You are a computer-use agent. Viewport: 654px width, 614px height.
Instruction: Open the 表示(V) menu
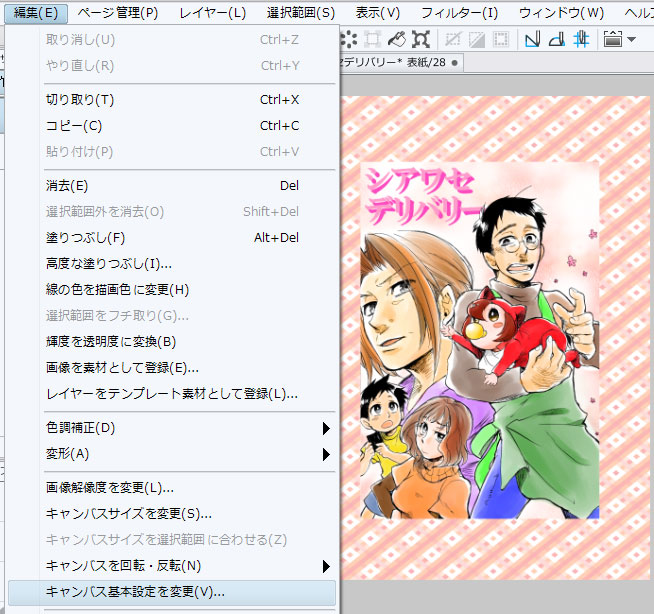[x=377, y=13]
